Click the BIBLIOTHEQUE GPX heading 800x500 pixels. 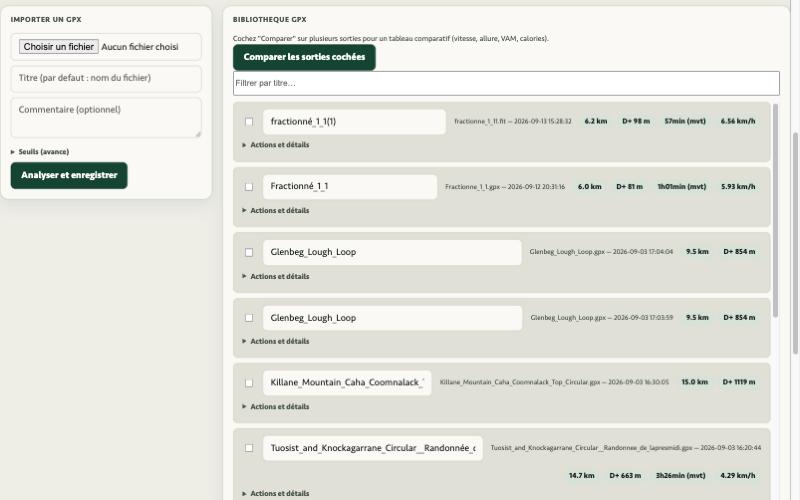click(269, 19)
